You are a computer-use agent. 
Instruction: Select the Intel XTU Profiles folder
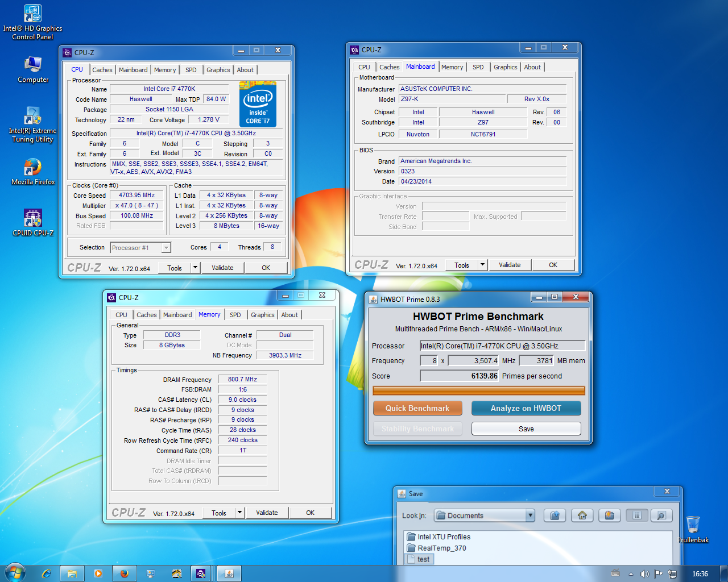[439, 537]
